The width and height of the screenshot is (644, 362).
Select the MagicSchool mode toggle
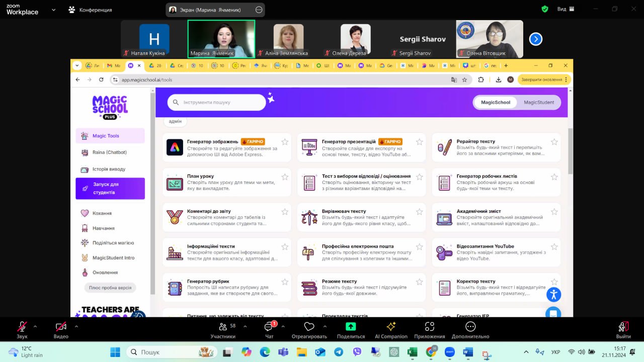point(496,102)
